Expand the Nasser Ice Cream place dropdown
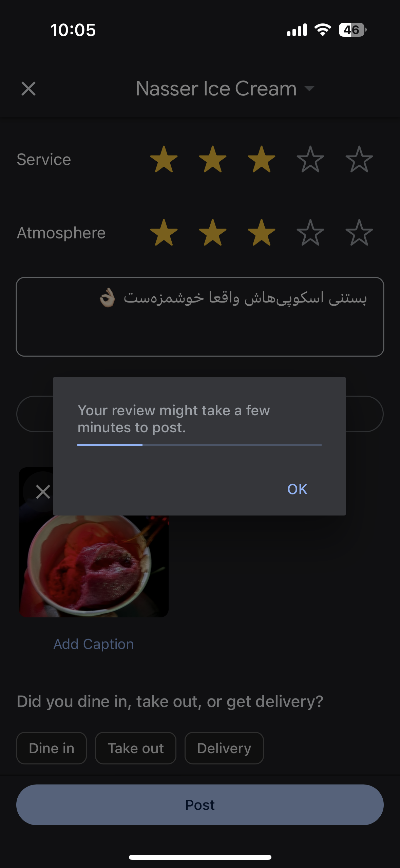This screenshot has height=868, width=400. (x=309, y=89)
